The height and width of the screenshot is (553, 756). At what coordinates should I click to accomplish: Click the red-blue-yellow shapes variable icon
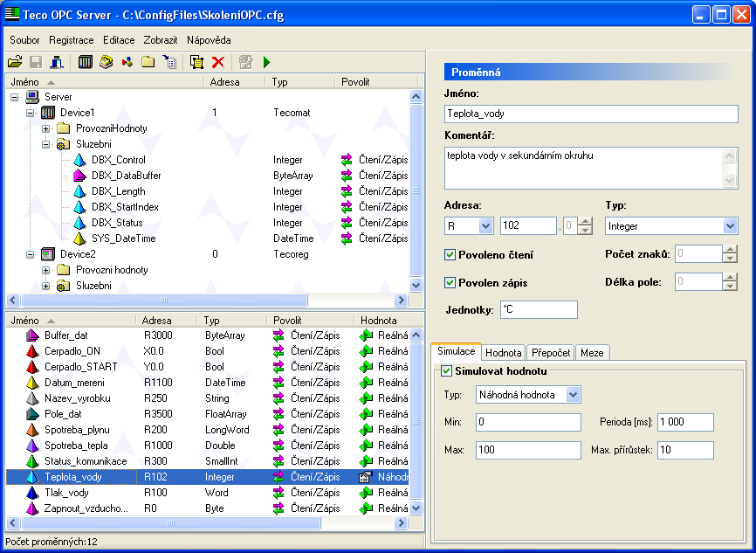(127, 62)
